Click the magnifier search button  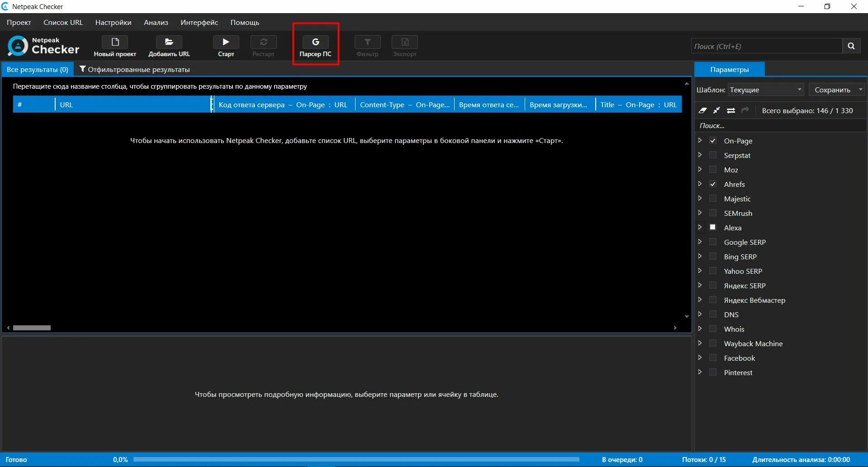pyautogui.click(x=851, y=46)
